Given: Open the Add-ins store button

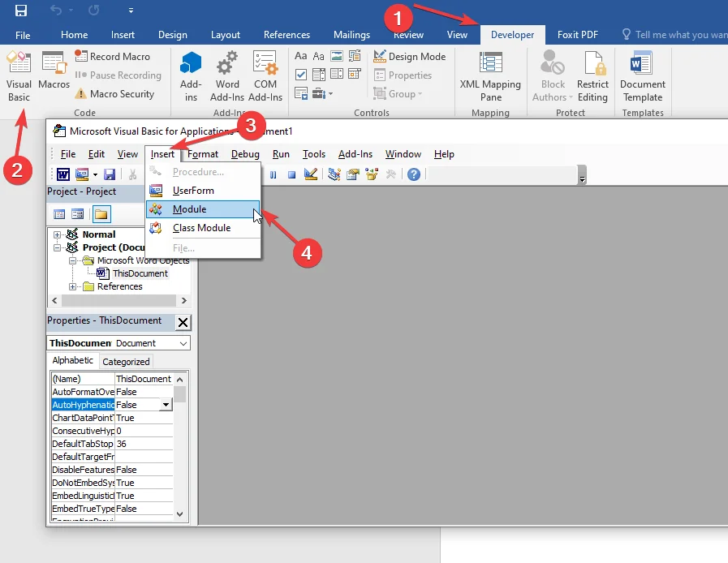Looking at the screenshot, I should tap(191, 77).
